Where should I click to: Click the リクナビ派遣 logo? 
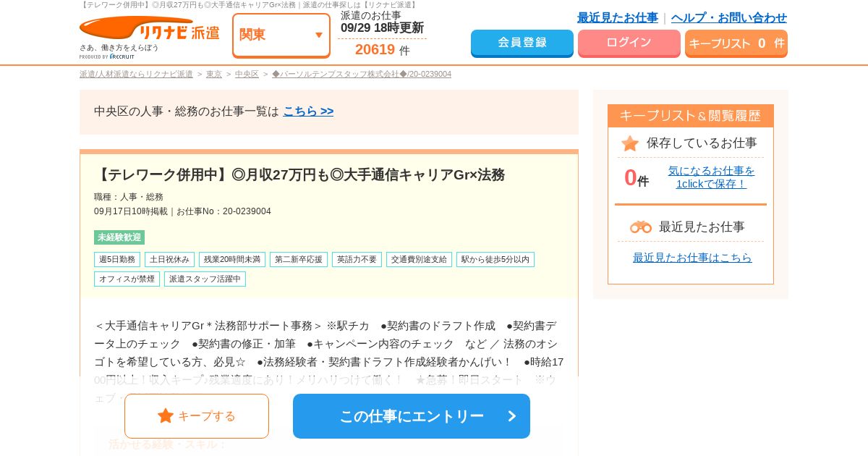149,33
